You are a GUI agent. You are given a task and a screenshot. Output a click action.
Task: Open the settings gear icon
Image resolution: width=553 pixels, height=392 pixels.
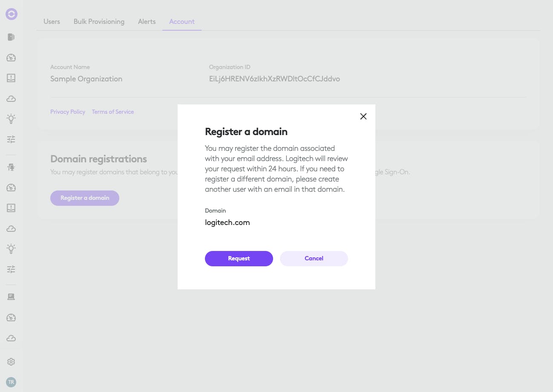click(12, 362)
